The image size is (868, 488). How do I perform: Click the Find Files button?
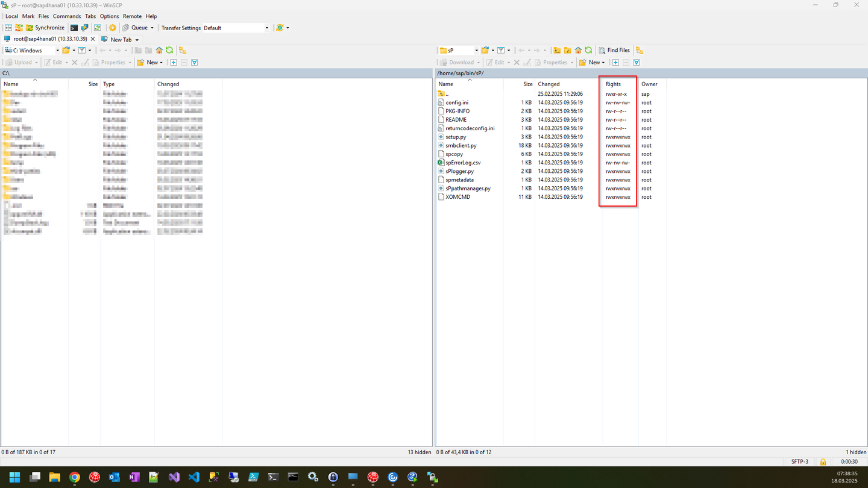pos(614,51)
